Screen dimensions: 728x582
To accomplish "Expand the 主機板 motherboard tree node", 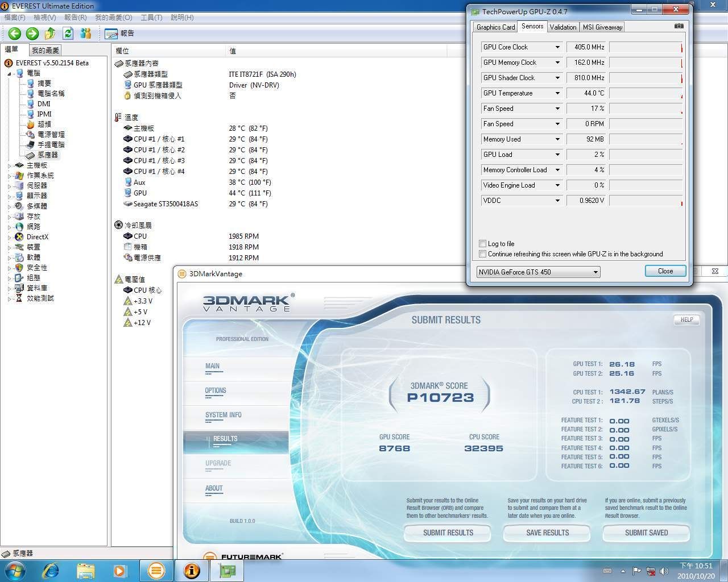I will point(10,165).
